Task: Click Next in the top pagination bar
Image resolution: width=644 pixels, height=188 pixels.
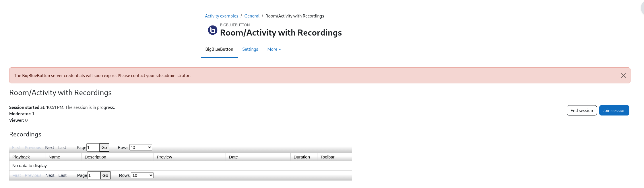Action: click(50, 147)
